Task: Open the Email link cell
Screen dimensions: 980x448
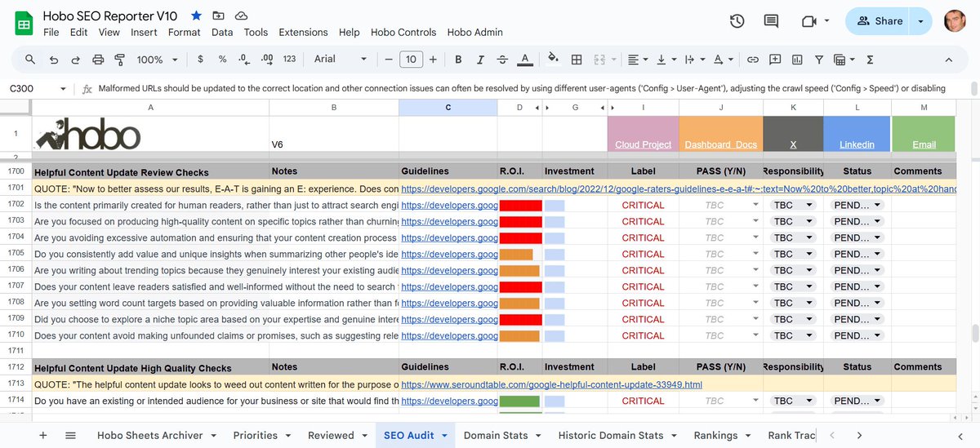Action: click(x=924, y=144)
